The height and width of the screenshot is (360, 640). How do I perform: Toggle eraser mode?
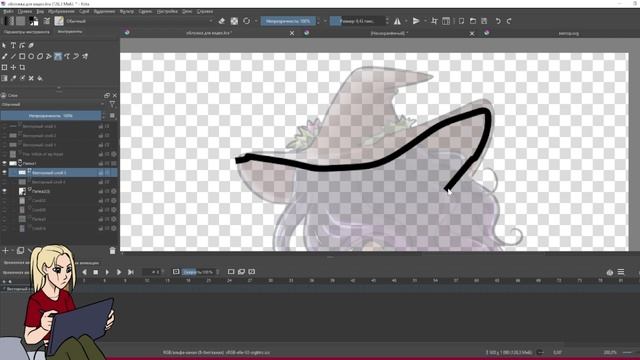coord(222,21)
